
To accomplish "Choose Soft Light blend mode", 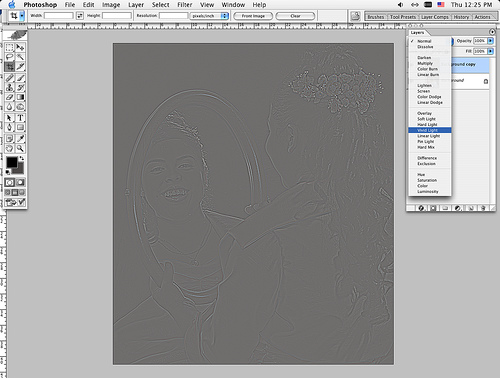I will point(430,119).
